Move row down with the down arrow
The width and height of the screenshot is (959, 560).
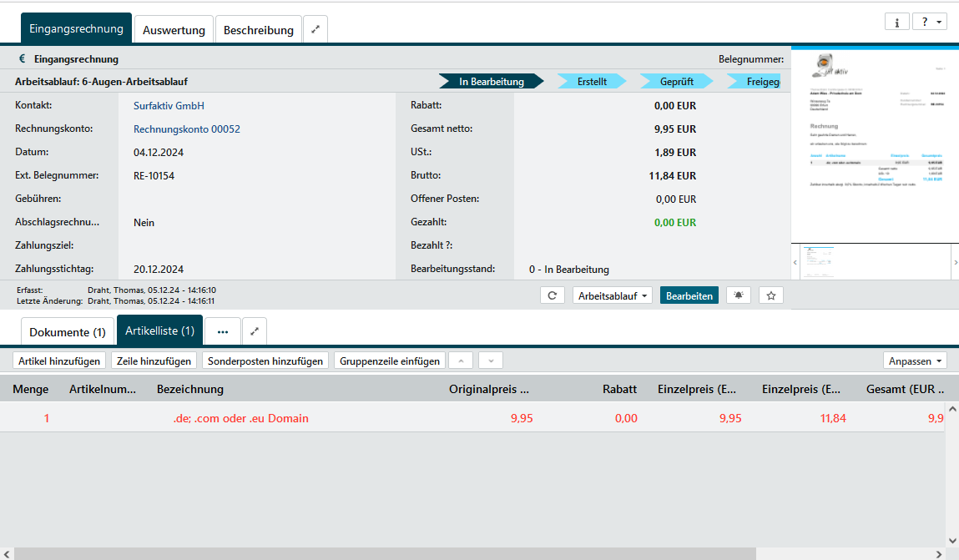point(491,361)
